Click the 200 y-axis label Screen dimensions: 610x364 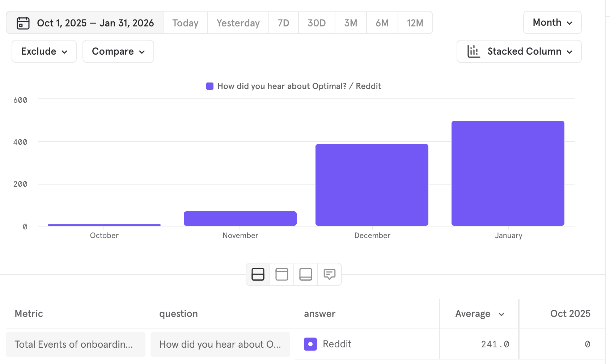(20, 184)
